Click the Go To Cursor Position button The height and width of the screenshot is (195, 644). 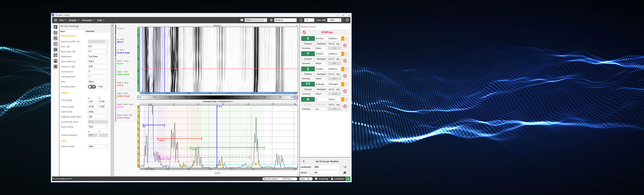pos(327,161)
